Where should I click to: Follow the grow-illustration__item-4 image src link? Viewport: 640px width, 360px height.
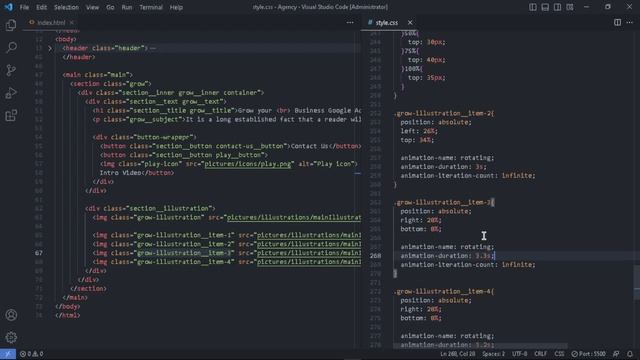tap(309, 262)
